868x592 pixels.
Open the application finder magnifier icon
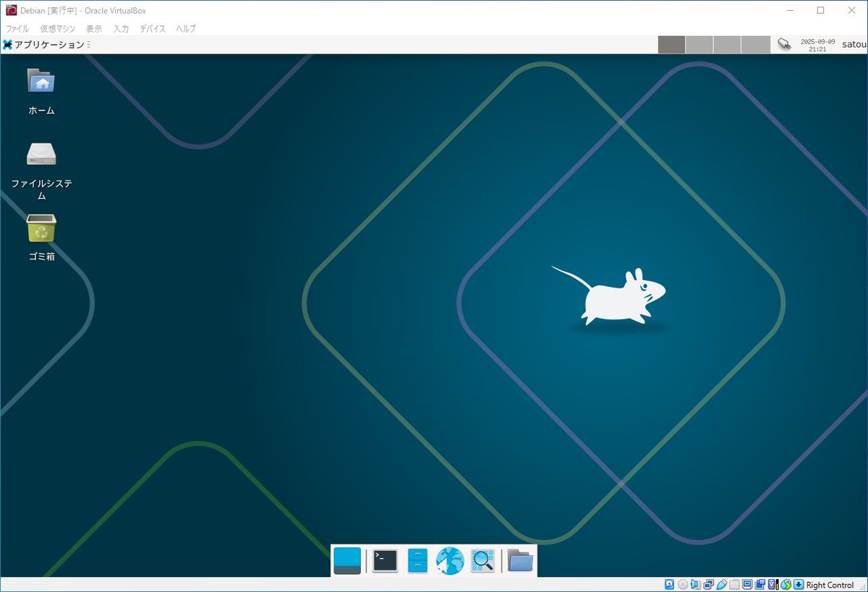tap(482, 561)
